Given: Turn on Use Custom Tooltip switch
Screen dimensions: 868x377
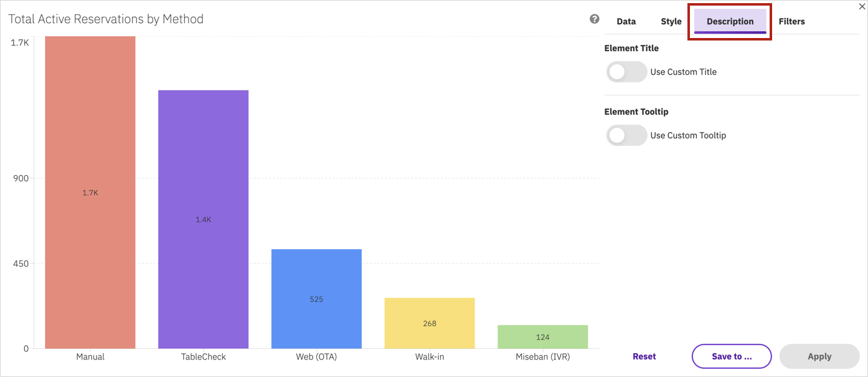Looking at the screenshot, I should point(626,135).
